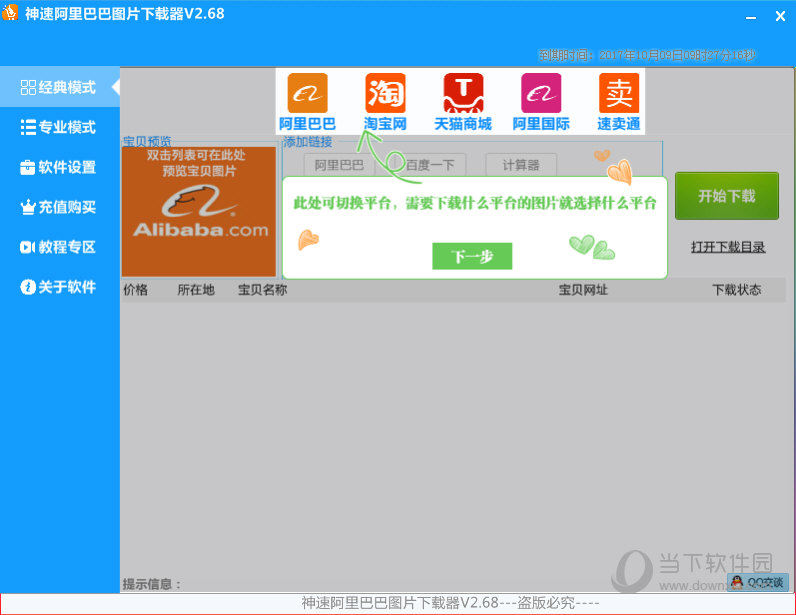Switch to 专业模式 in the sidebar
The image size is (796, 615).
58,127
